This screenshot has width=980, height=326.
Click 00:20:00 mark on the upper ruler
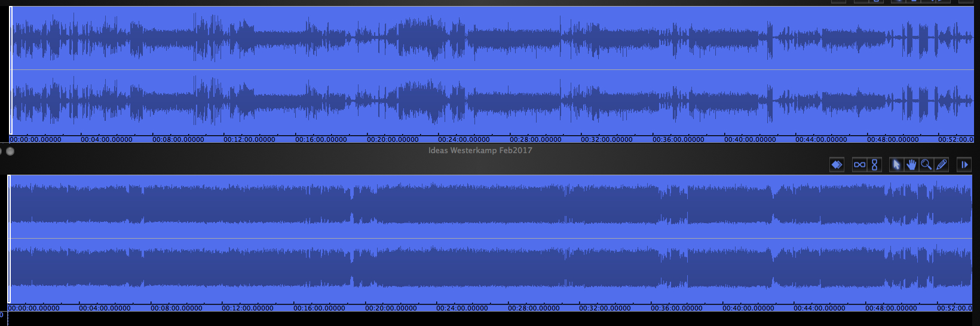393,139
